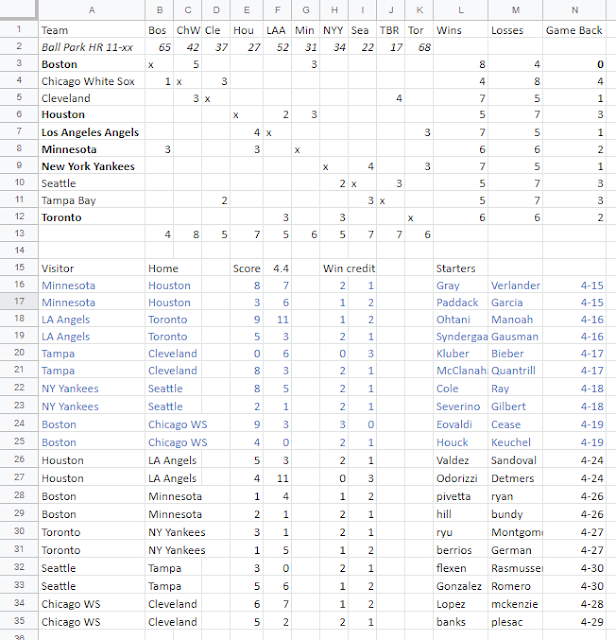Click the 'pivetta' starter cell
The height and width of the screenshot is (640, 616).
coord(460,496)
